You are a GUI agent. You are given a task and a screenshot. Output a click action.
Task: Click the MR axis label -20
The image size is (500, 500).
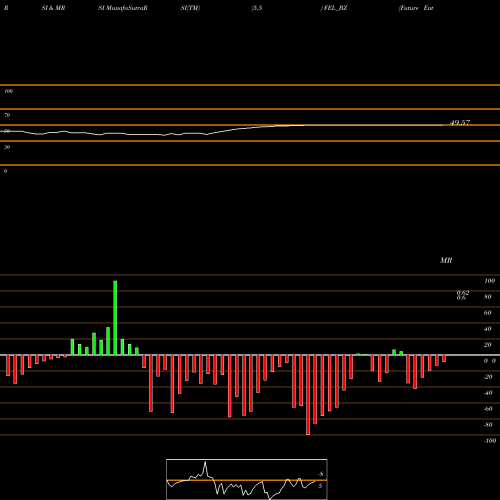tap(488, 377)
